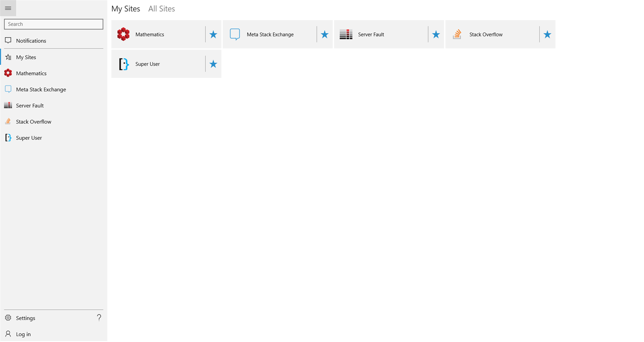Open Stack Overflow tile logo
The height and width of the screenshot is (342, 644).
(x=457, y=34)
